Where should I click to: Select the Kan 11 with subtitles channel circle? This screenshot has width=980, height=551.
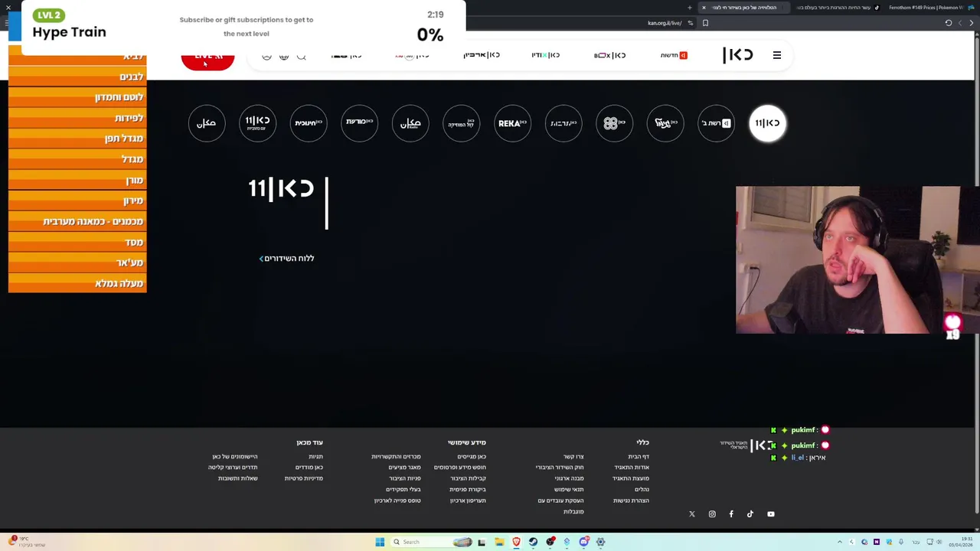(x=257, y=123)
